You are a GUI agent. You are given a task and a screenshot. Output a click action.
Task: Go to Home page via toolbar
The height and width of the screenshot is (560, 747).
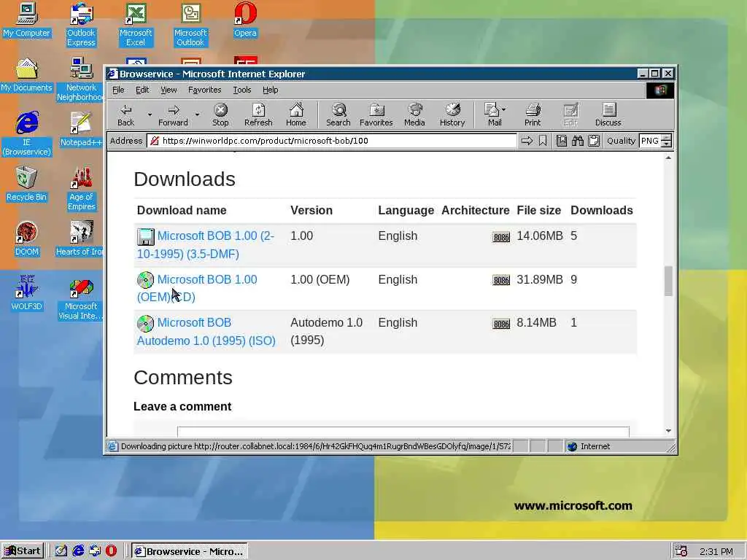(296, 114)
